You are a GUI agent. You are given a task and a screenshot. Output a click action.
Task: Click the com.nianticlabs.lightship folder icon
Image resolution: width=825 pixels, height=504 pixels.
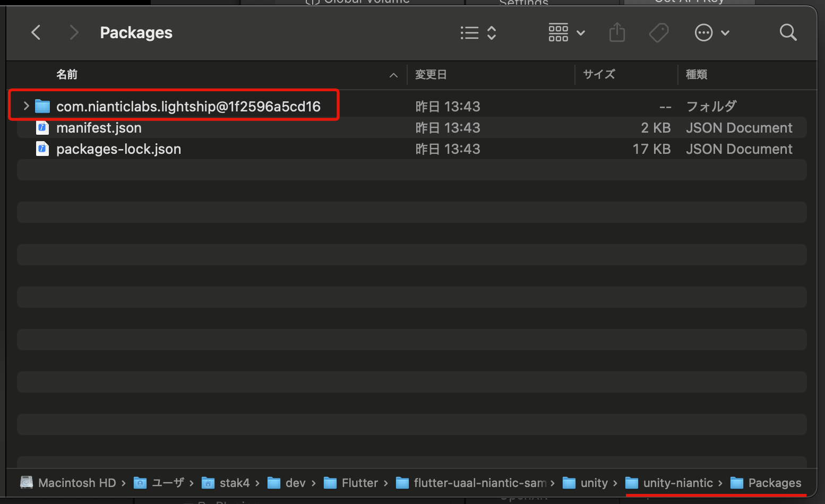pyautogui.click(x=43, y=106)
